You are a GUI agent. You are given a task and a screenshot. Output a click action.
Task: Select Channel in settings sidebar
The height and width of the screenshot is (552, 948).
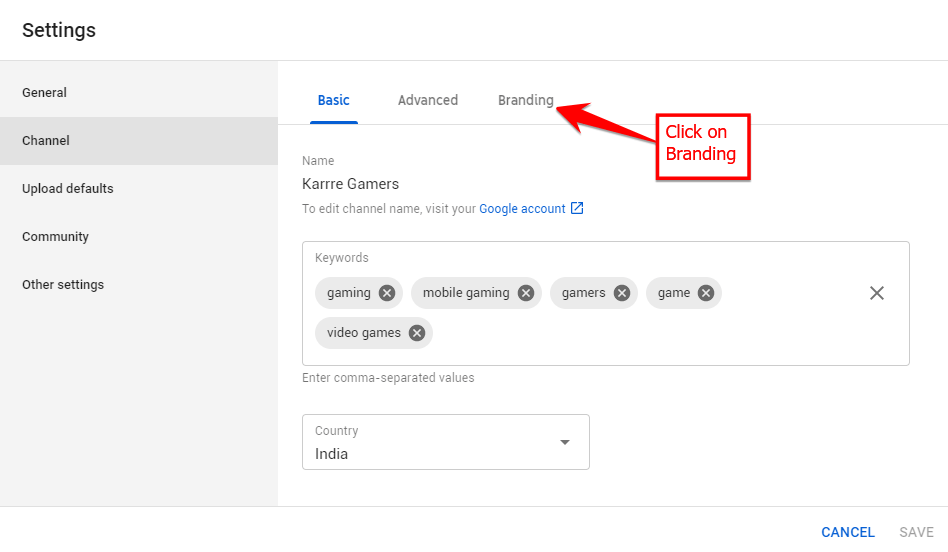pyautogui.click(x=139, y=141)
